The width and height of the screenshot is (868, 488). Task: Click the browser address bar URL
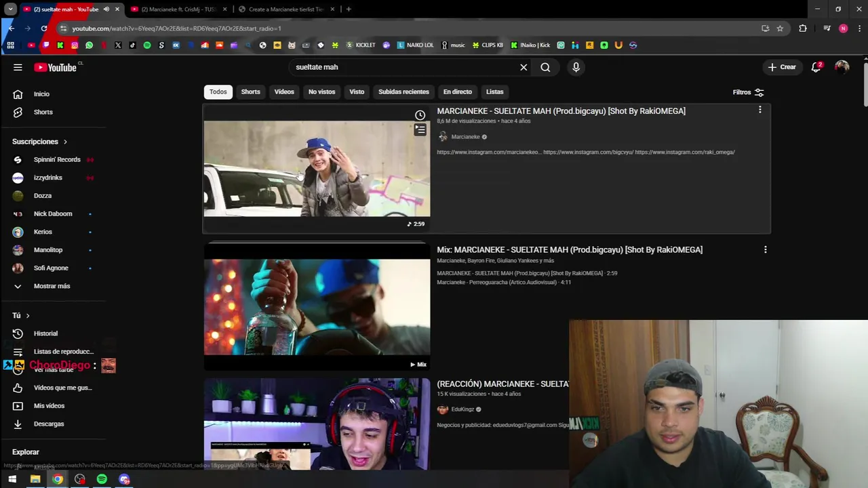176,28
